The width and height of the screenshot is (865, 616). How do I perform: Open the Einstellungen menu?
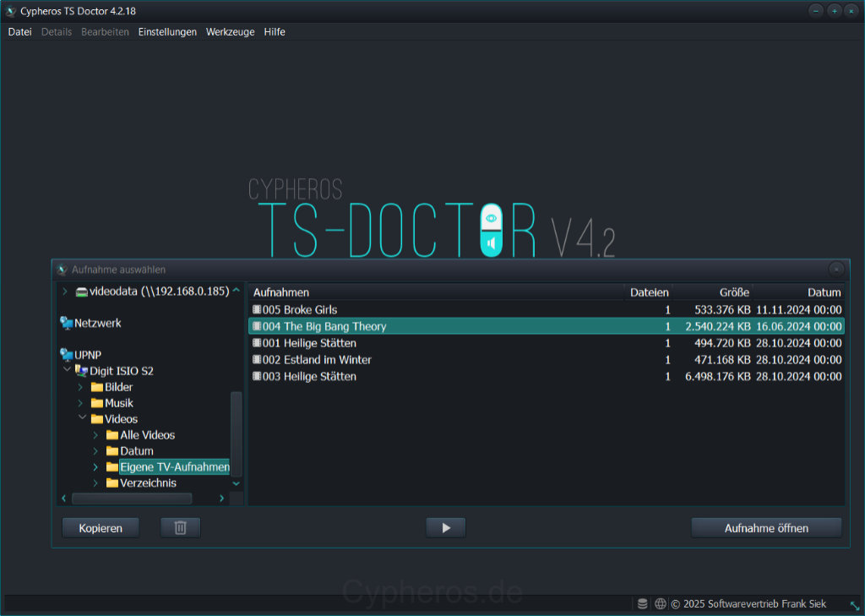click(167, 31)
